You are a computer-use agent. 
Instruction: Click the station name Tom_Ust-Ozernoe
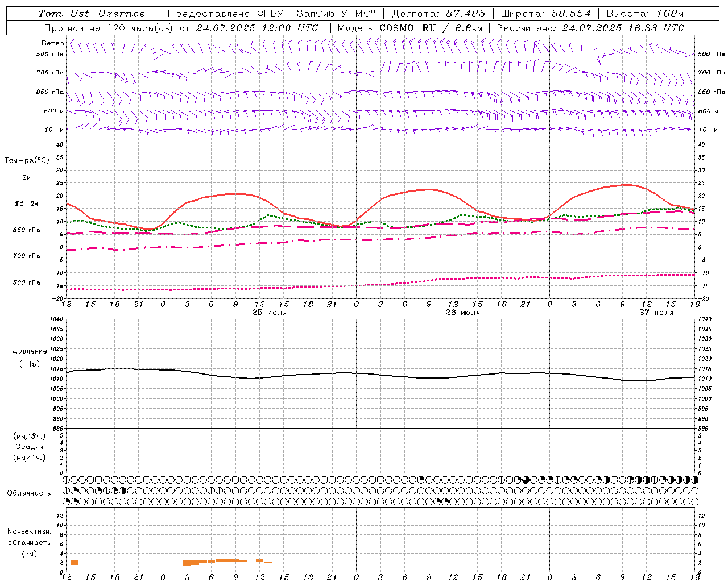click(x=92, y=14)
